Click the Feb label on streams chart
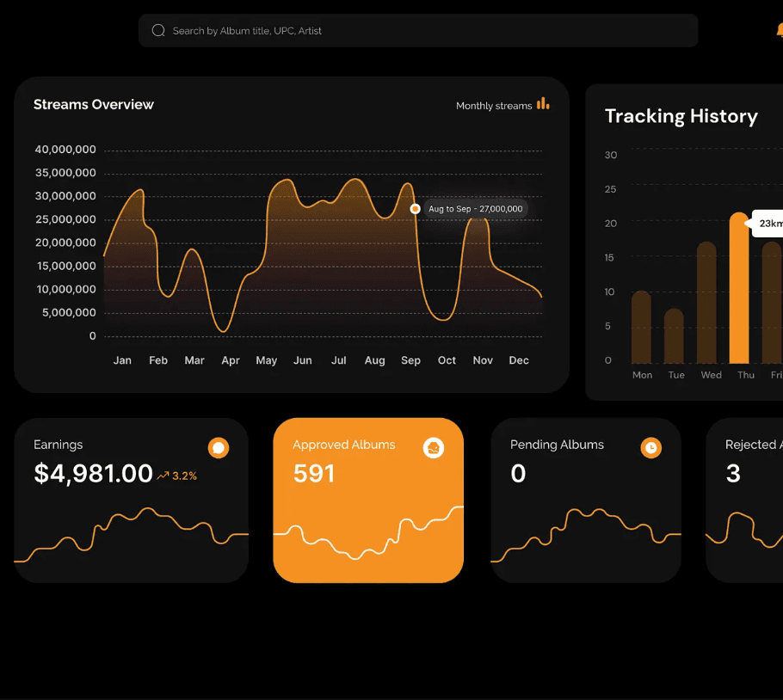 [x=158, y=360]
